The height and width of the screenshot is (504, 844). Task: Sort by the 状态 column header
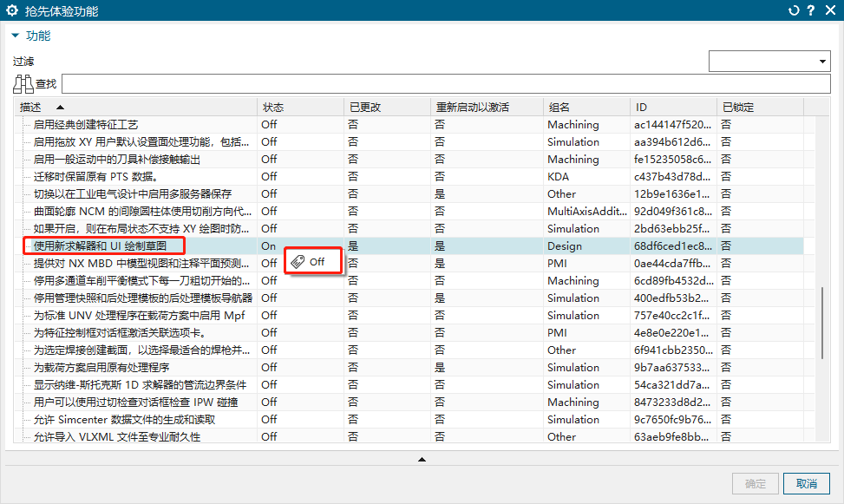[300, 108]
